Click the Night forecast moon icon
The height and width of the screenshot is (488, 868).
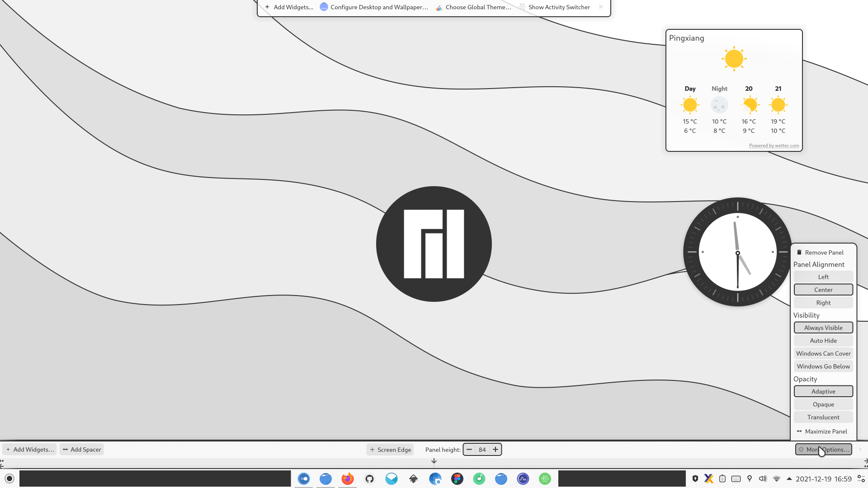point(719,105)
